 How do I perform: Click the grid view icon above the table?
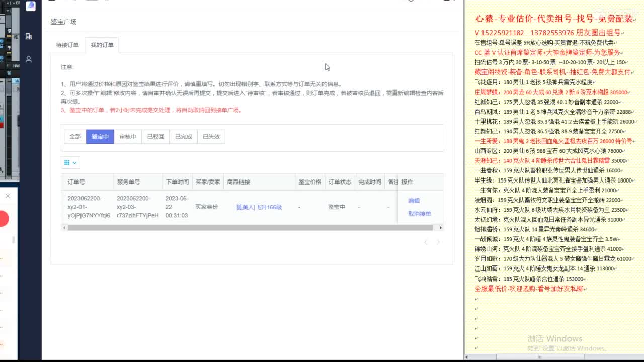point(67,162)
